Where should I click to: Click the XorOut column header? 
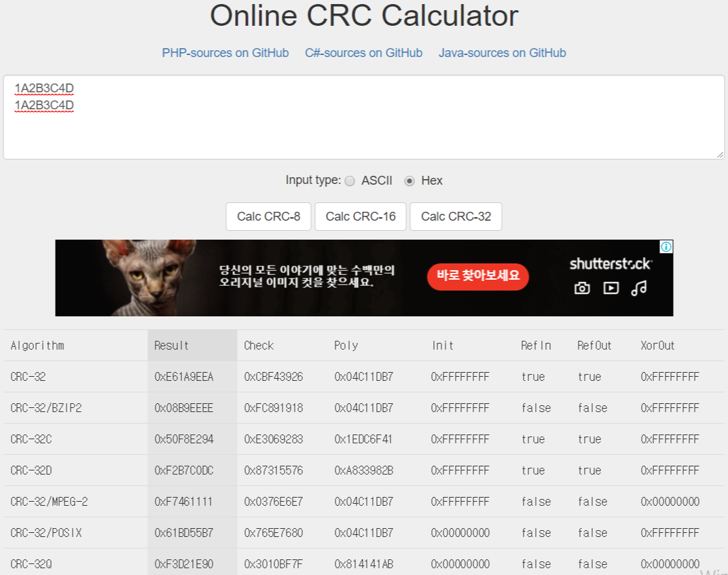pyautogui.click(x=657, y=346)
